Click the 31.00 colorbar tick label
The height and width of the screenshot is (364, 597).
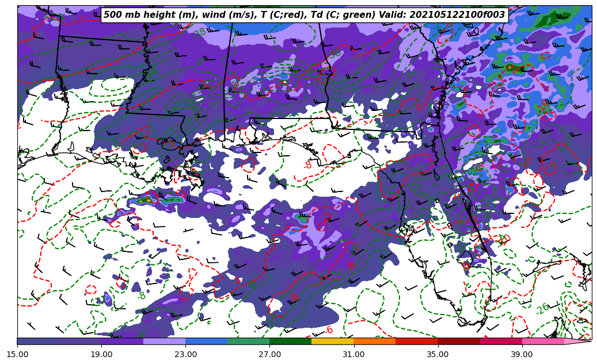coord(353,354)
